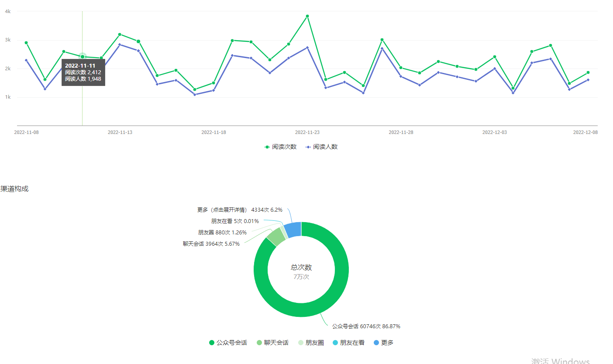Click the blue 更多 donut segment

293,230
